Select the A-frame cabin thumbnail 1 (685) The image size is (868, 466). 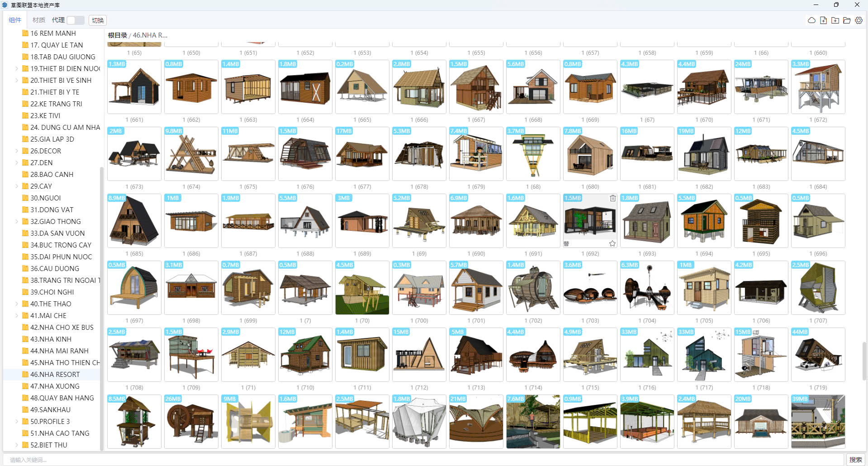coord(134,221)
